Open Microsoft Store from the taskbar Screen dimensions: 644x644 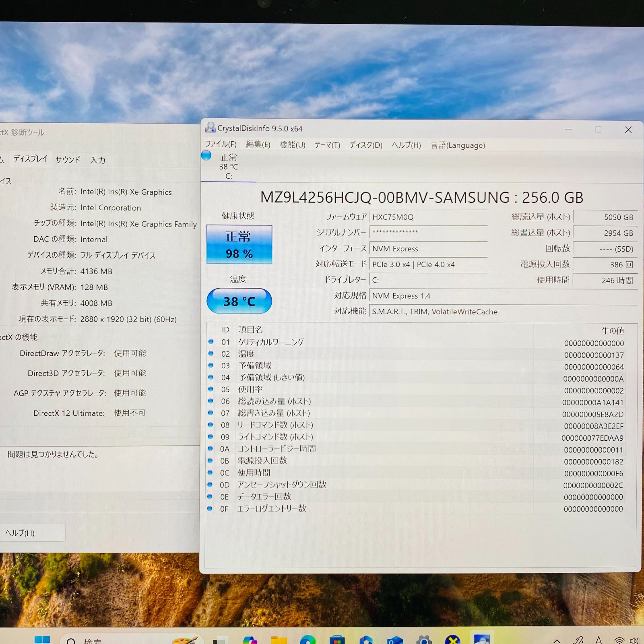337,640
